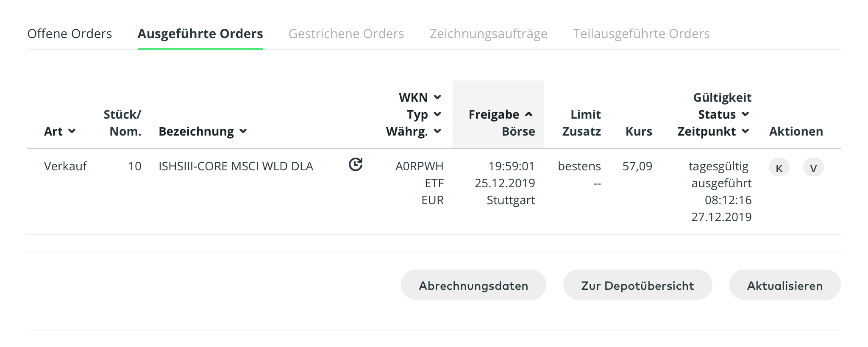Switch to Offene Orders tab
This screenshot has height=347, width=868.
(x=70, y=34)
